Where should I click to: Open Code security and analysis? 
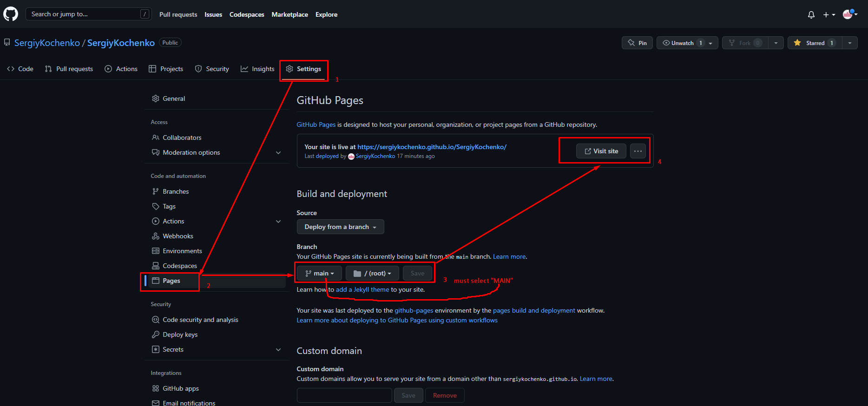[217, 320]
